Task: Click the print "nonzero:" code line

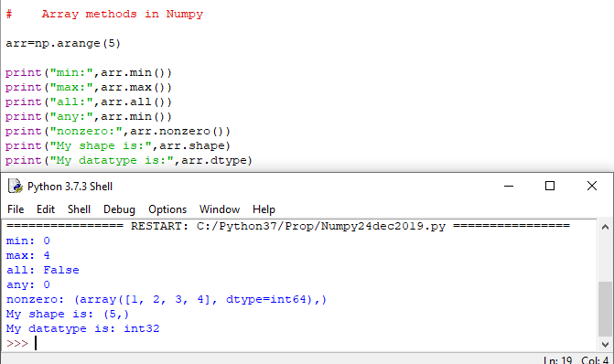Action: (x=118, y=131)
